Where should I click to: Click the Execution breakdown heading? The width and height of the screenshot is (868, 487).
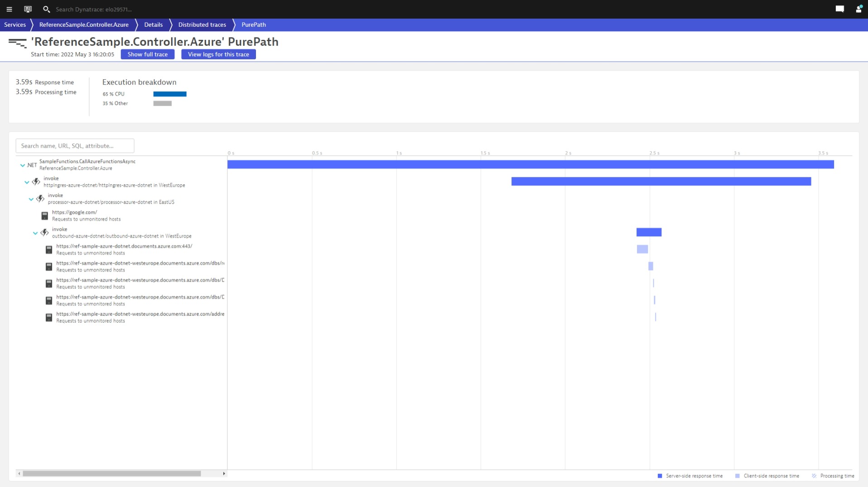point(139,82)
